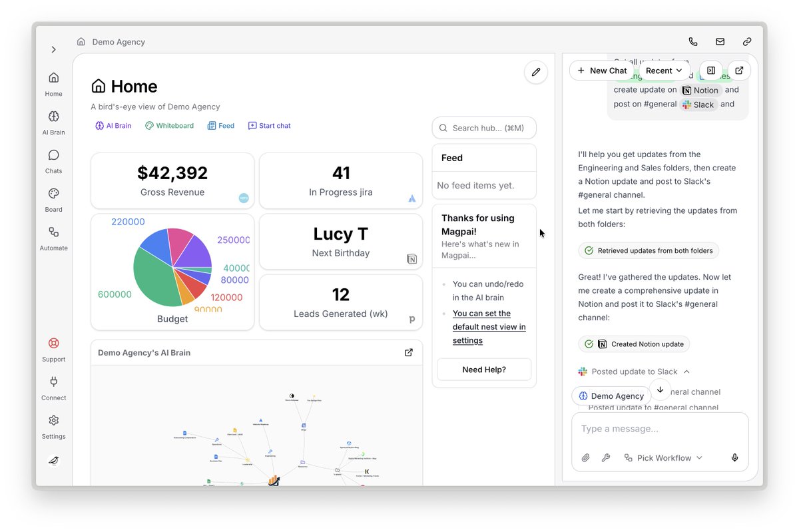Click the mail envelope icon
This screenshot has height=532, width=799.
pos(720,42)
